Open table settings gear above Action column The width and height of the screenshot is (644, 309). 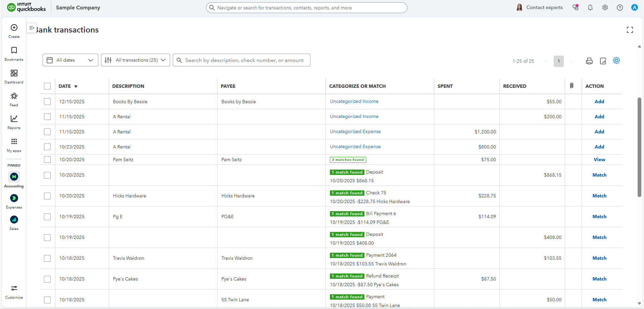coord(616,61)
